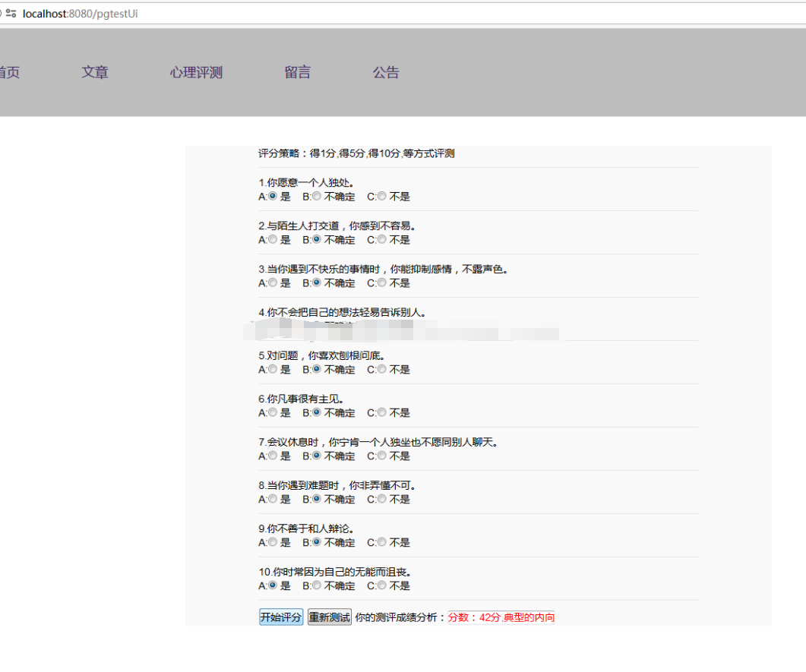Screen dimensions: 806x672
Task: Choose A 是 for question 9
Action: pyautogui.click(x=273, y=542)
